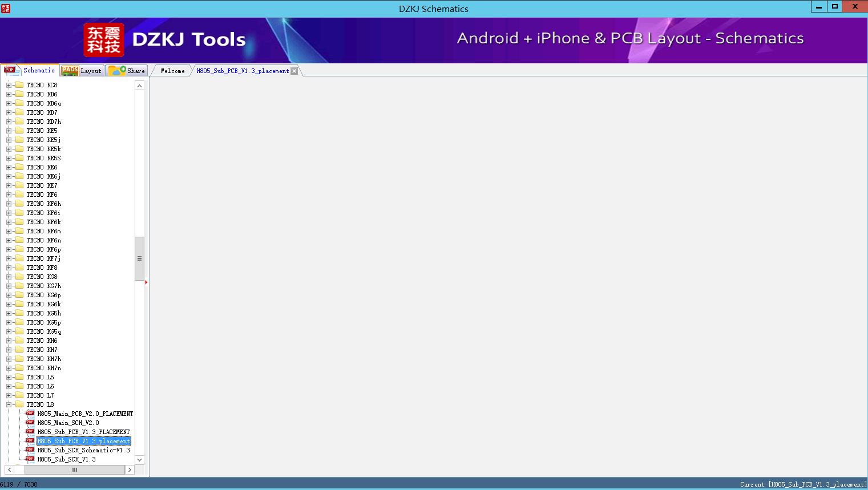Image resolution: width=868 pixels, height=490 pixels.
Task: Click the DZKJ red logo in banner
Action: [x=103, y=40]
